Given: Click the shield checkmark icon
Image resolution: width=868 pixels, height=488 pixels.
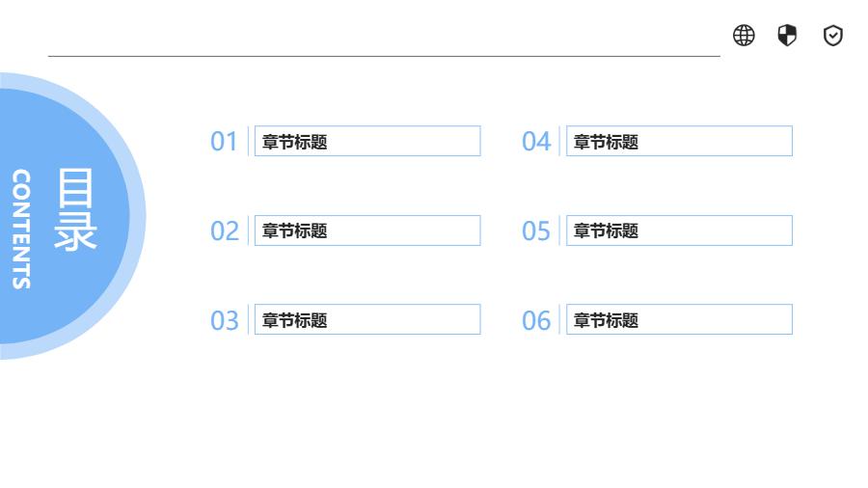Looking at the screenshot, I should tap(833, 36).
